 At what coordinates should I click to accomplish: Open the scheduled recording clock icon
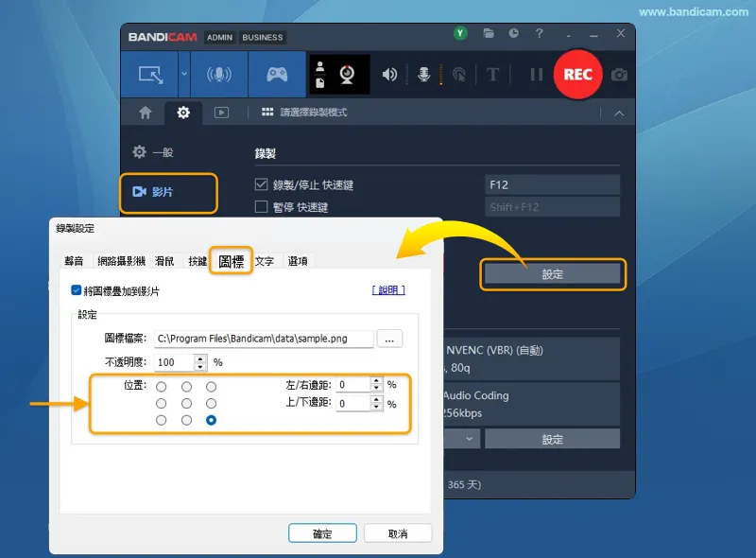pyautogui.click(x=513, y=33)
